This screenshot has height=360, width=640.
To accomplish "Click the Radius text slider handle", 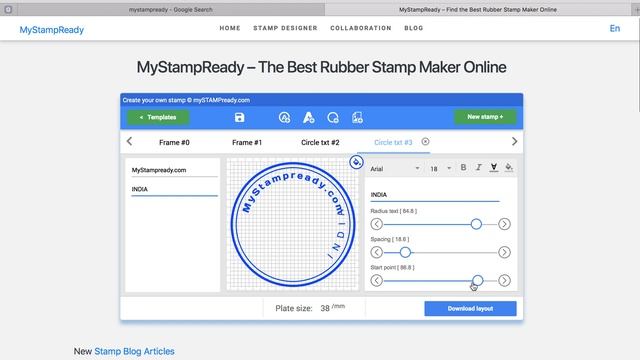I will coord(476,224).
